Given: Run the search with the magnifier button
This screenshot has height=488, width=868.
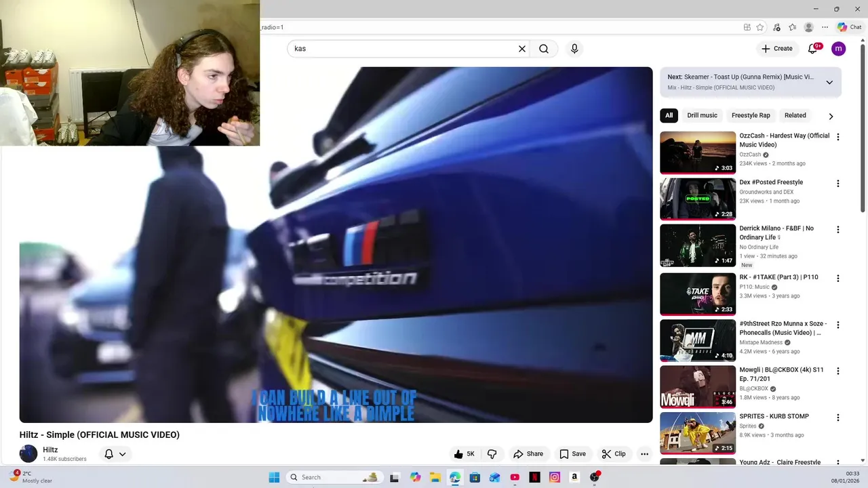Looking at the screenshot, I should tap(544, 49).
